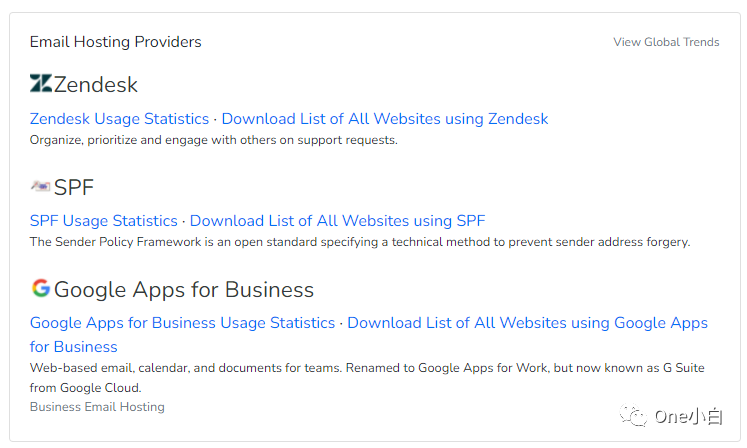Click the One小白 watermark text
Screen dimensions: 747x448
pyautogui.click(x=688, y=416)
